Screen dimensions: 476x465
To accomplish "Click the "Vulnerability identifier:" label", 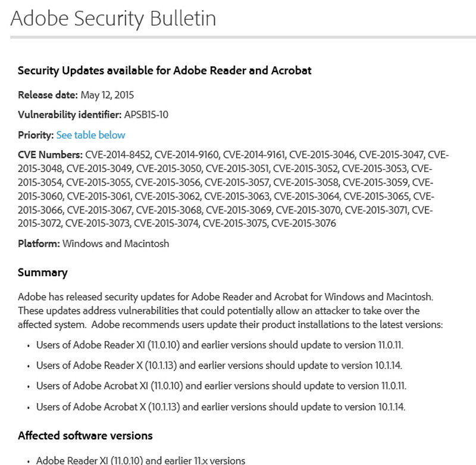I will point(70,115).
